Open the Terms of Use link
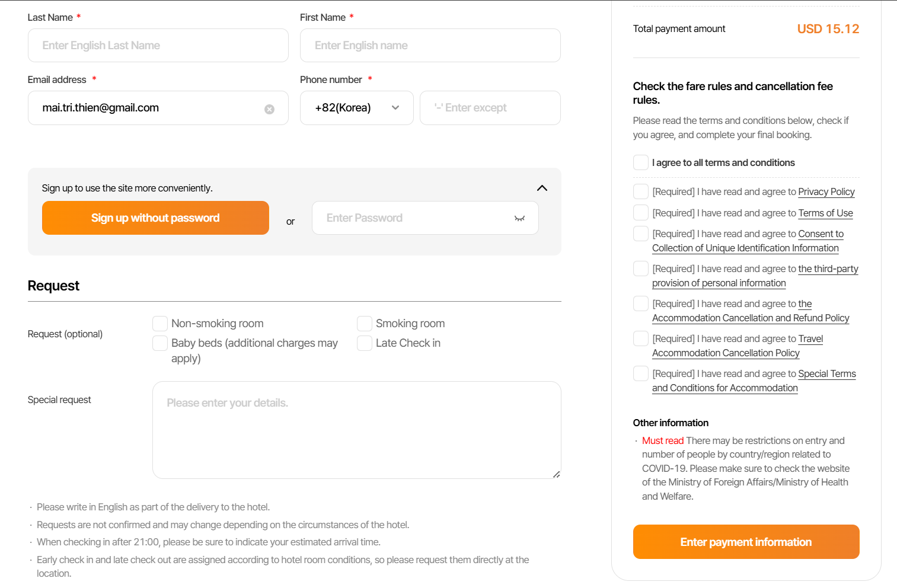The image size is (897, 588). [x=825, y=213]
